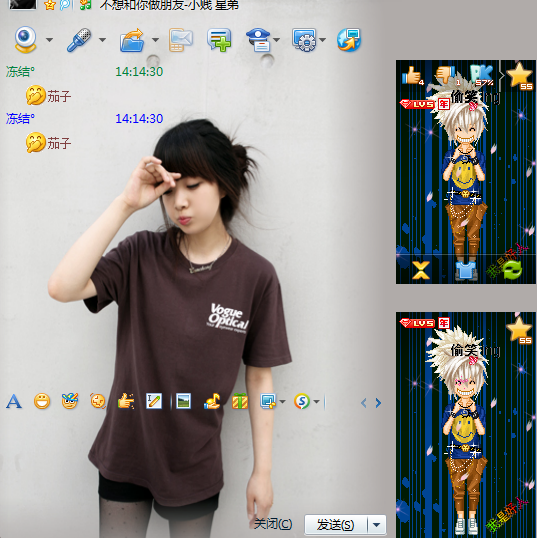Click the music note sharing icon
The image size is (537, 538).
212,401
